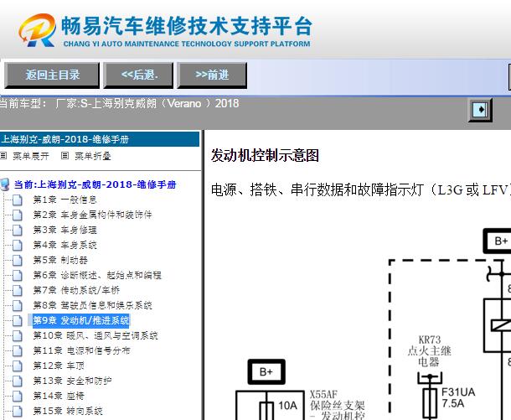511x420 pixels.
Task: Open 第10章 暖风、通风与空调系统
Action: coord(95,335)
